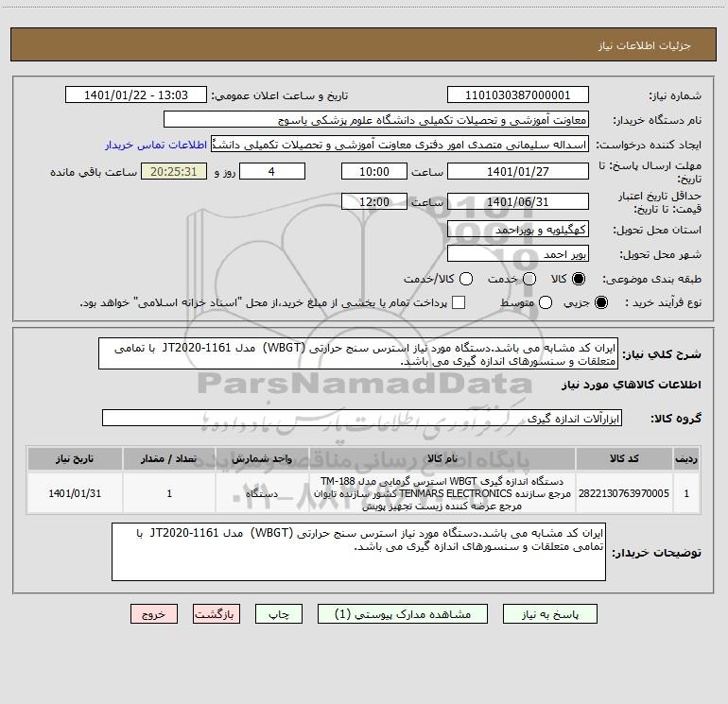Click the بازگشت back button

pyautogui.click(x=217, y=614)
